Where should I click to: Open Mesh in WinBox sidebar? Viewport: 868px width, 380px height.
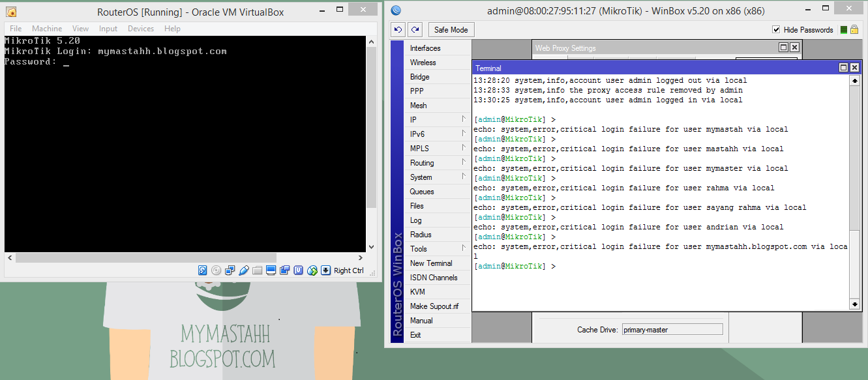[x=438, y=106]
